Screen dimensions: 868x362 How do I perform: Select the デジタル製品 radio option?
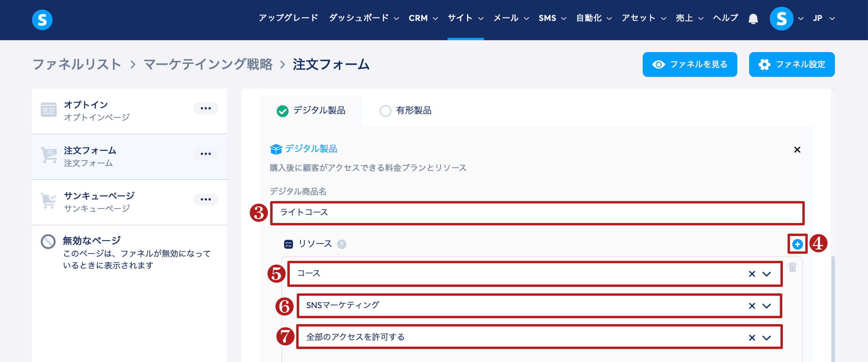point(282,111)
